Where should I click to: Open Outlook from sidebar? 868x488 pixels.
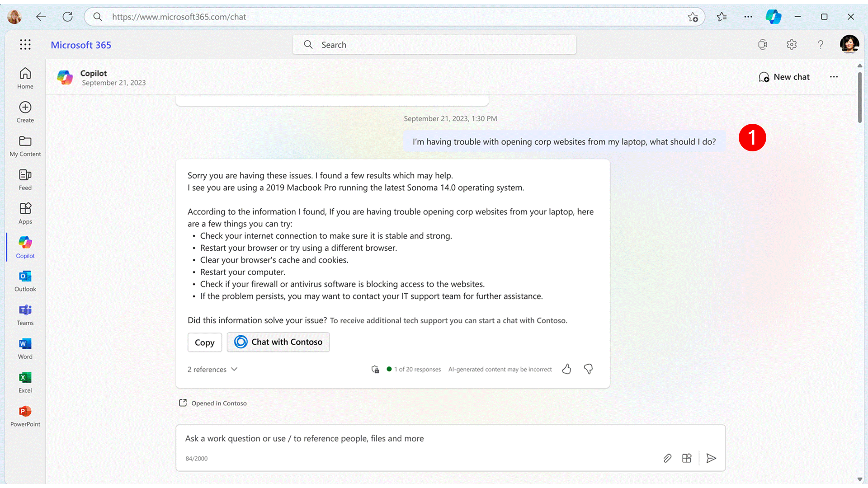(25, 281)
